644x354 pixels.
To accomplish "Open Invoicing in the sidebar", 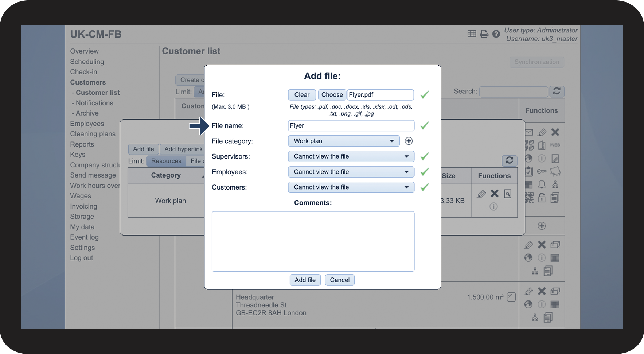I will [x=83, y=206].
